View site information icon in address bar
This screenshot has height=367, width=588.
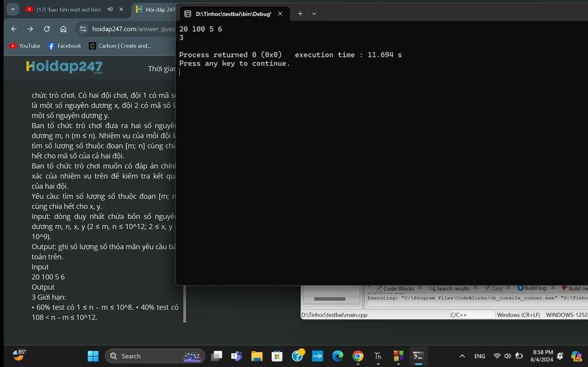(x=83, y=29)
